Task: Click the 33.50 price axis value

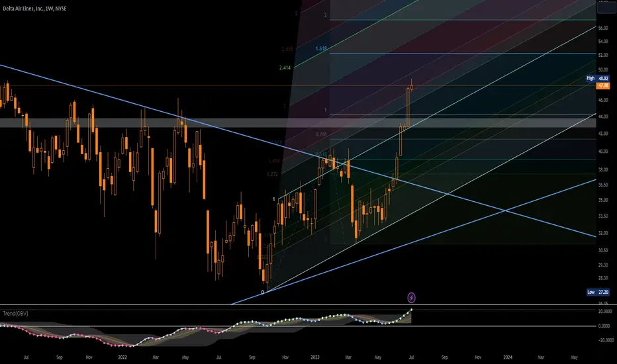Action: tap(603, 216)
